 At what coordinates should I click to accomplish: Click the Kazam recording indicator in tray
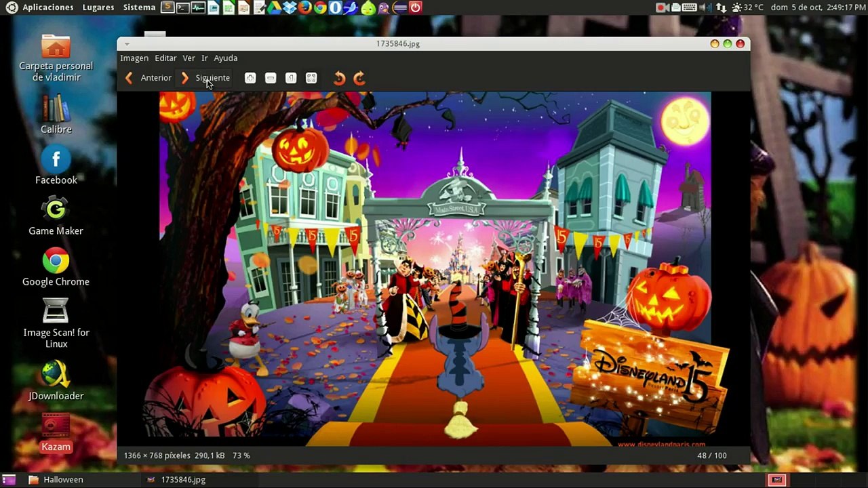pos(663,7)
